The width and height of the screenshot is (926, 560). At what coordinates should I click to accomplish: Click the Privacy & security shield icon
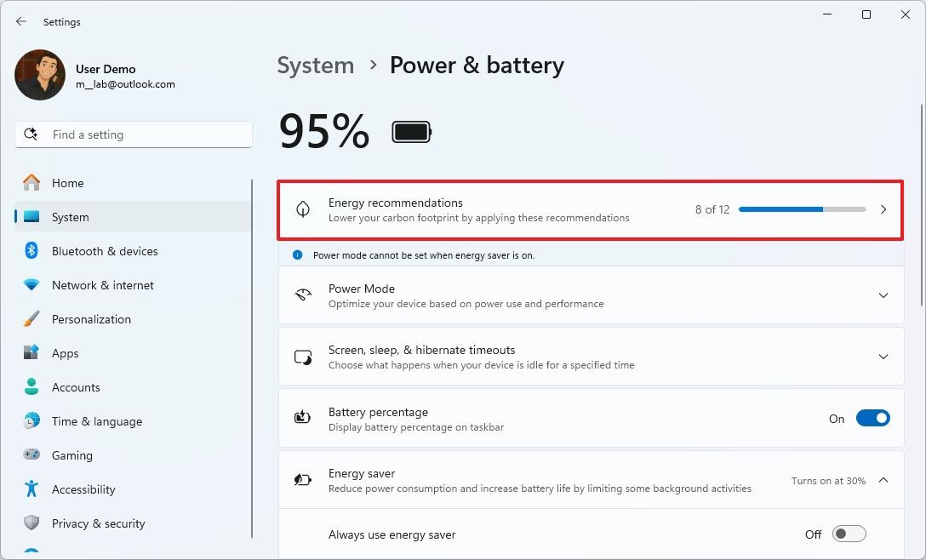pyautogui.click(x=31, y=523)
